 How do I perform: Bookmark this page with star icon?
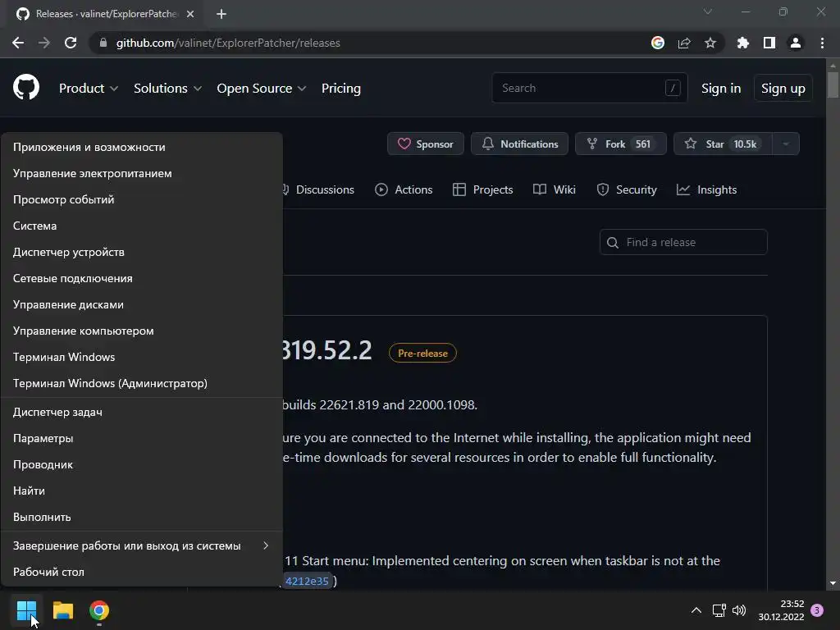click(x=710, y=43)
